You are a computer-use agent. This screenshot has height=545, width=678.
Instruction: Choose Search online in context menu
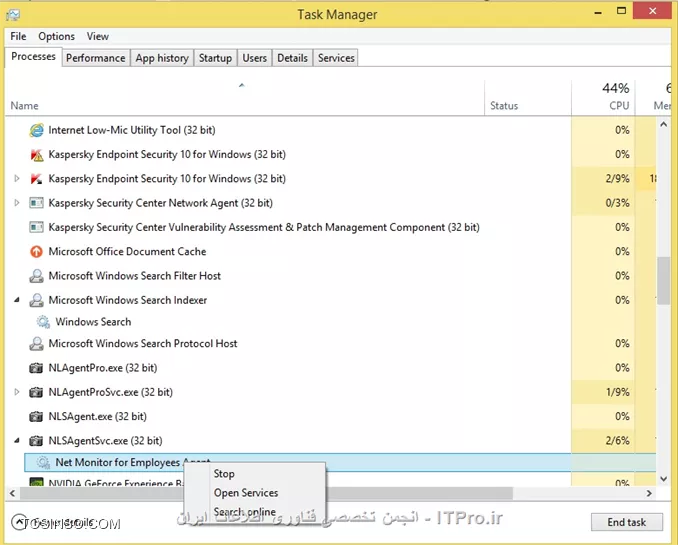coord(245,512)
